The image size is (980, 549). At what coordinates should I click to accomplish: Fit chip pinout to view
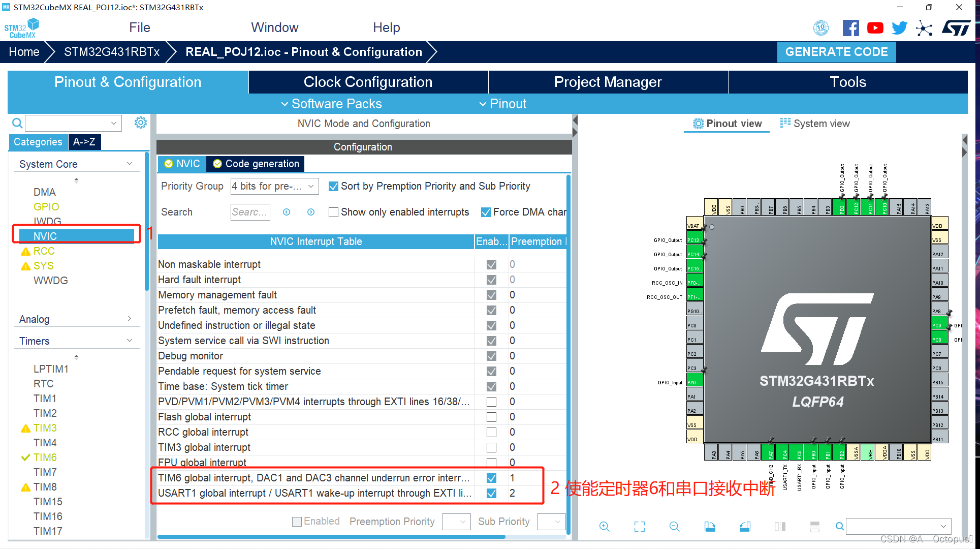click(639, 527)
